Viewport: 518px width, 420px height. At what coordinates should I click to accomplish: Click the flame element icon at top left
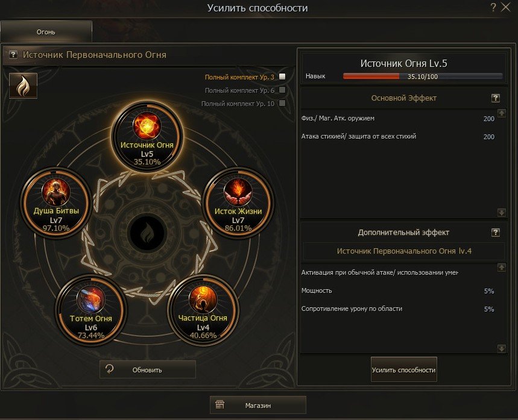click(23, 86)
